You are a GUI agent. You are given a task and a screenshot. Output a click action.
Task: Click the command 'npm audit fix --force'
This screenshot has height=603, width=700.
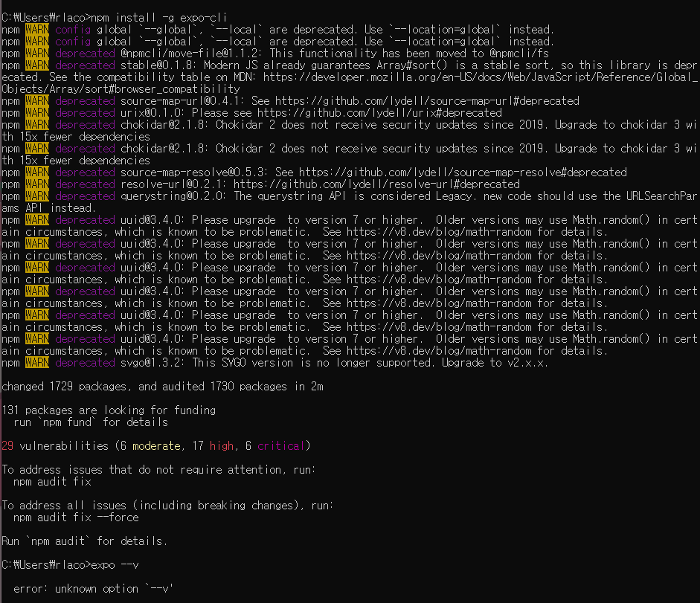[77, 517]
